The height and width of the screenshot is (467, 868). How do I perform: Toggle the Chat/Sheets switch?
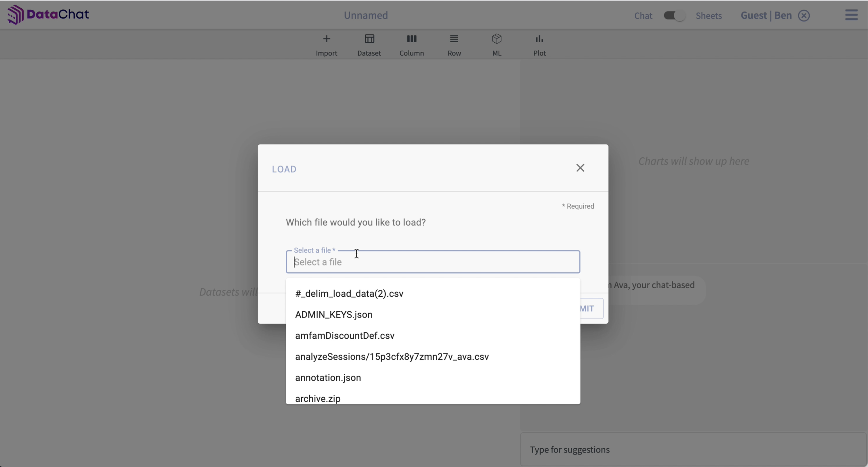point(674,16)
